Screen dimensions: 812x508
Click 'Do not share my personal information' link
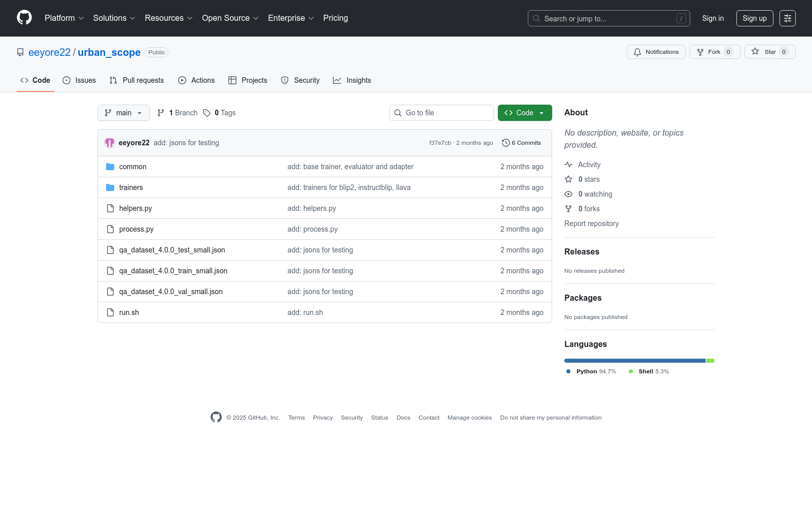point(551,418)
